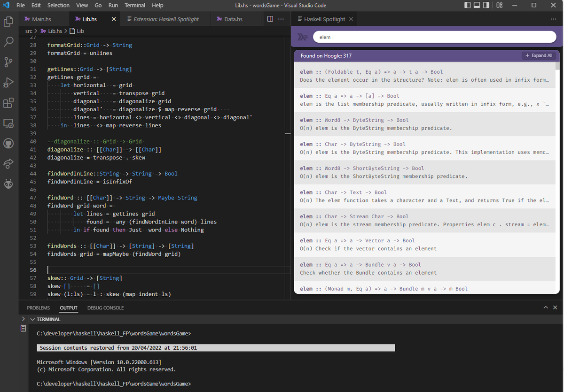Click the 'Found on Hoogle: 317' header
Image resolution: width=564 pixels, height=392 pixels.
pyautogui.click(x=326, y=55)
